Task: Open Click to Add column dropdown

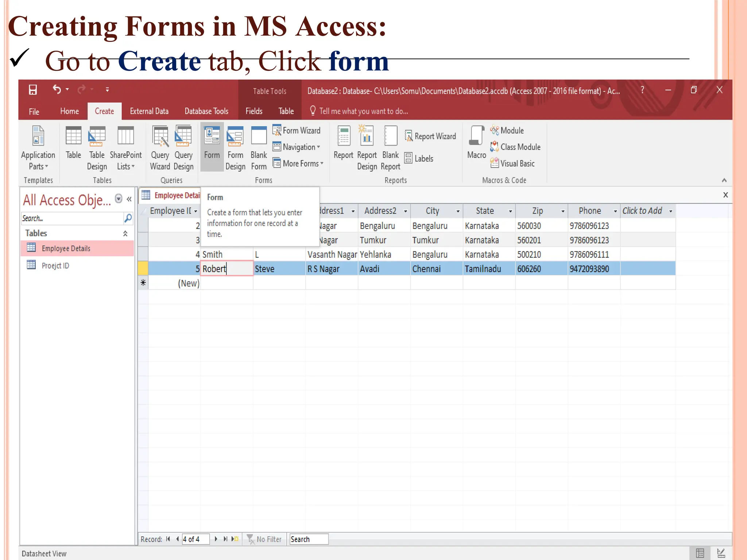Action: pyautogui.click(x=670, y=211)
